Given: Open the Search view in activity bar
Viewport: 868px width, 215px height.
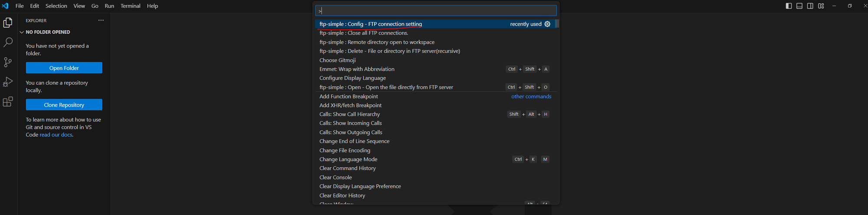Looking at the screenshot, I should coord(8,42).
